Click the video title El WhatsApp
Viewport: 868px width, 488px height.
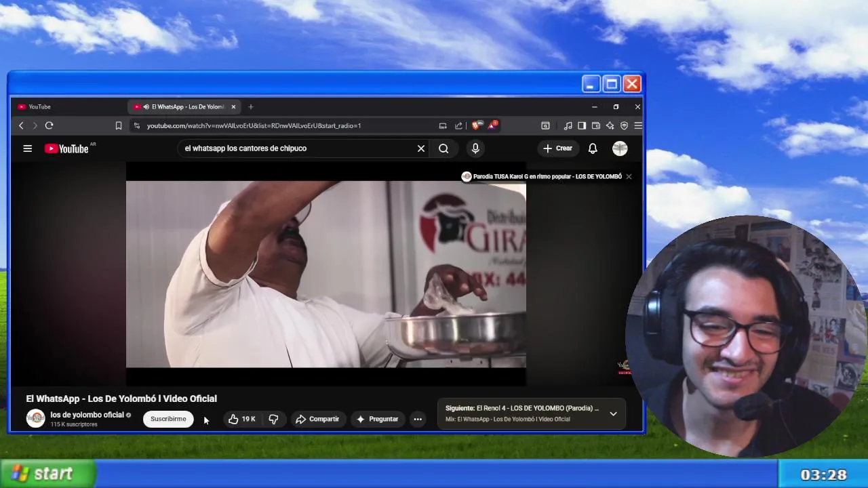click(x=121, y=399)
